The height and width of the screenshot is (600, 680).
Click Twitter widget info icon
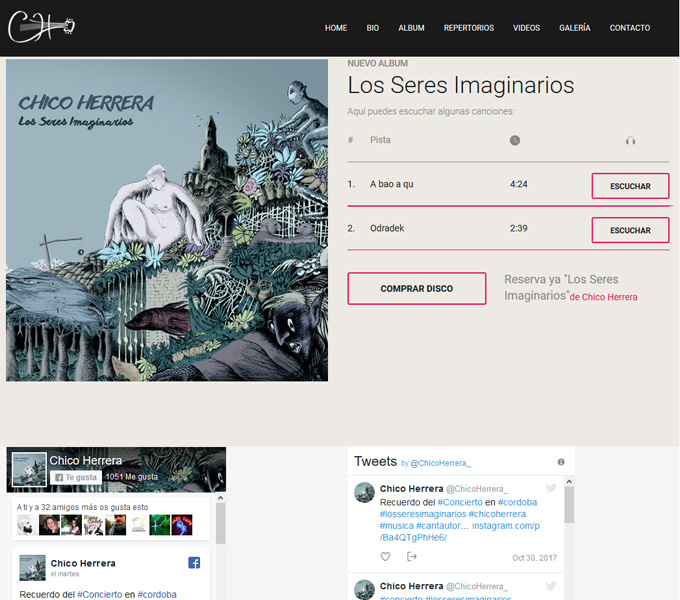[561, 462]
